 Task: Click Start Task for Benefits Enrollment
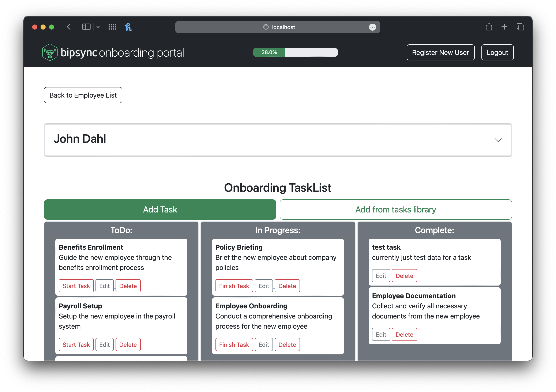coord(76,286)
